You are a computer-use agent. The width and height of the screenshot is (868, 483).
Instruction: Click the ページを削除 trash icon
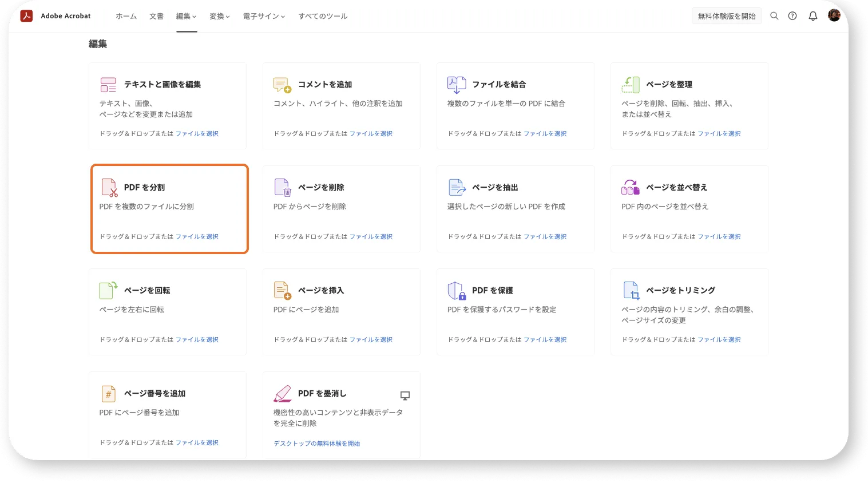[x=283, y=188]
